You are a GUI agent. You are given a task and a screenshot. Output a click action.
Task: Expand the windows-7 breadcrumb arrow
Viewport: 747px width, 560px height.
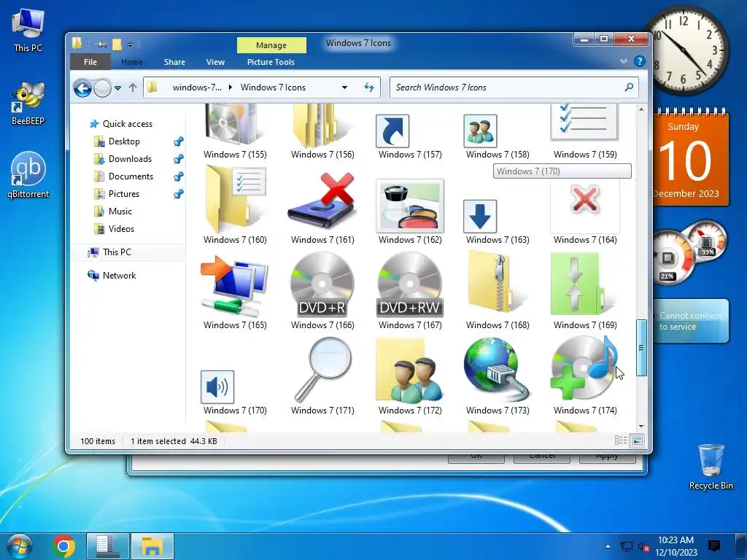pyautogui.click(x=231, y=87)
